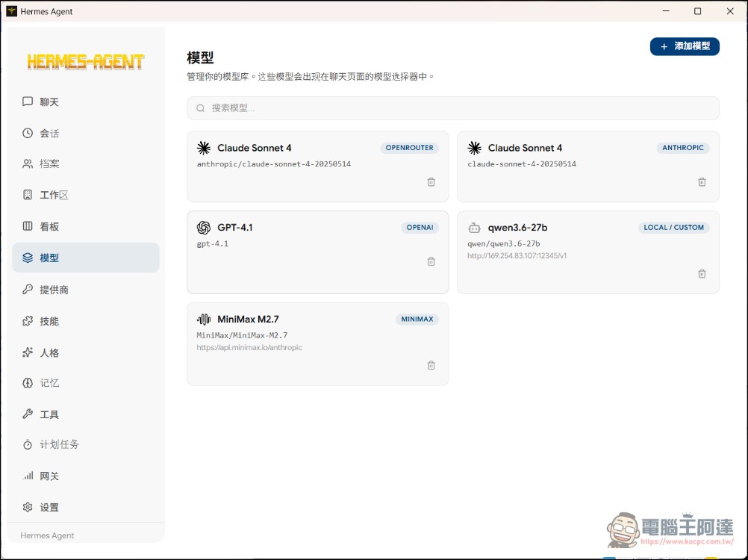Click the key icon beside 提供商
The image size is (748, 560).
coord(28,290)
